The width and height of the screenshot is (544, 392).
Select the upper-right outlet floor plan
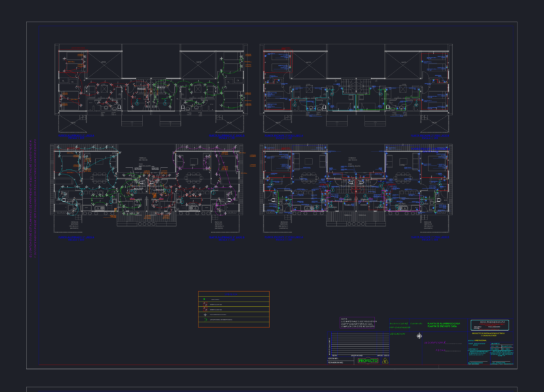tap(356, 88)
